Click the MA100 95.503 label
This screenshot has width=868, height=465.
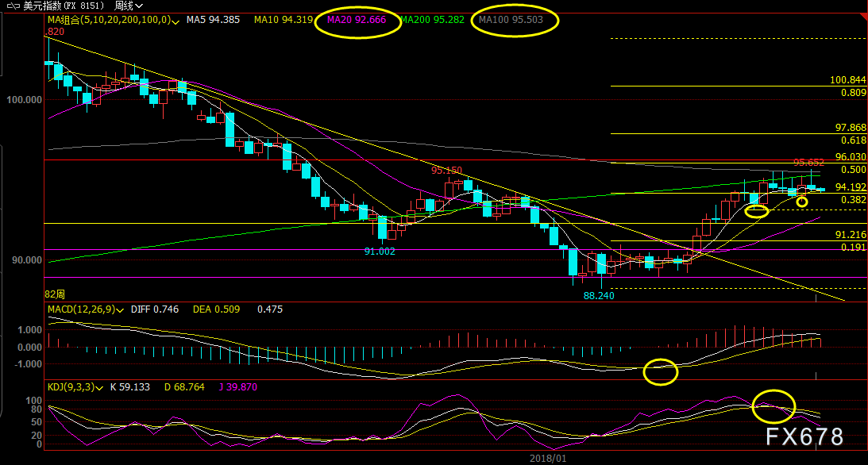pyautogui.click(x=511, y=20)
